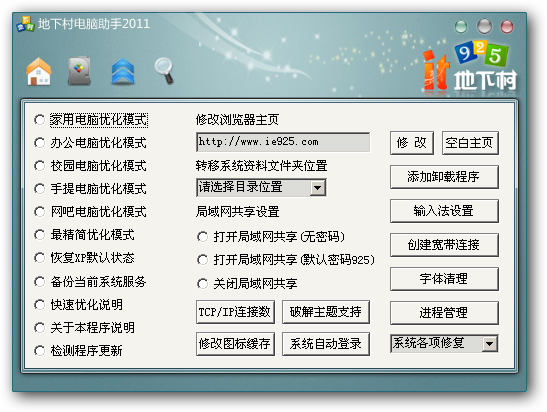Click the app icon in title bar
This screenshot has width=547, height=412.
25,24
